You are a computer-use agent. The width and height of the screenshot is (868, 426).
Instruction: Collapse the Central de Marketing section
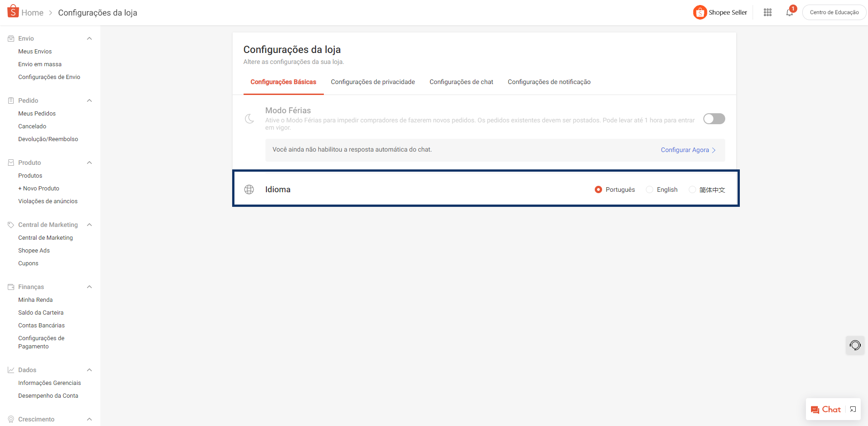89,225
